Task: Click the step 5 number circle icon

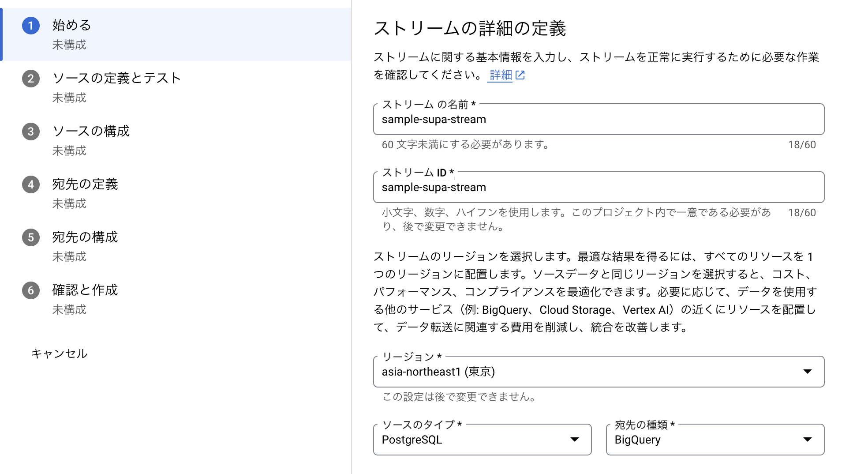Action: 31,237
